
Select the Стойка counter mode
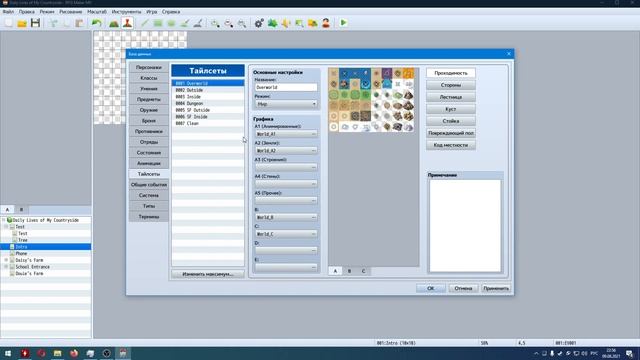point(451,121)
